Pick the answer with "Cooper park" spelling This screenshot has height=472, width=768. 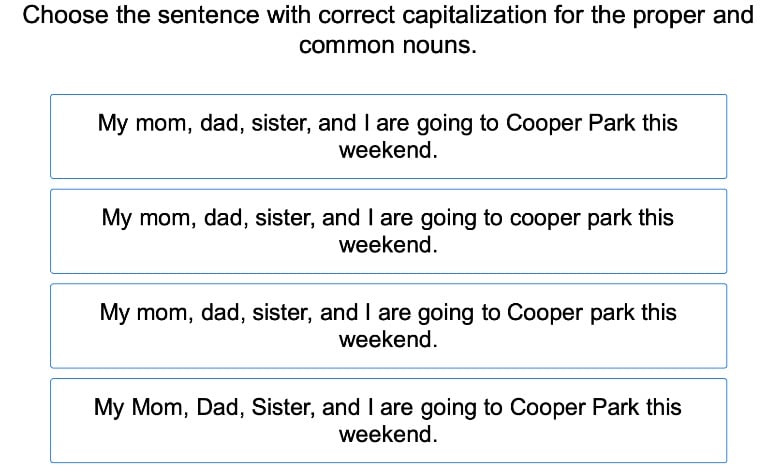(388, 326)
